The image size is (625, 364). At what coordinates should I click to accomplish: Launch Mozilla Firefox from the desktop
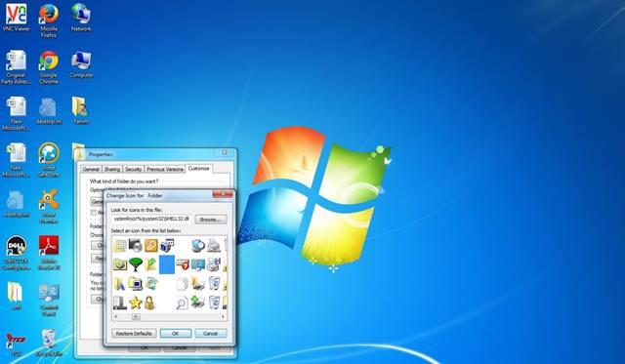coord(49,20)
